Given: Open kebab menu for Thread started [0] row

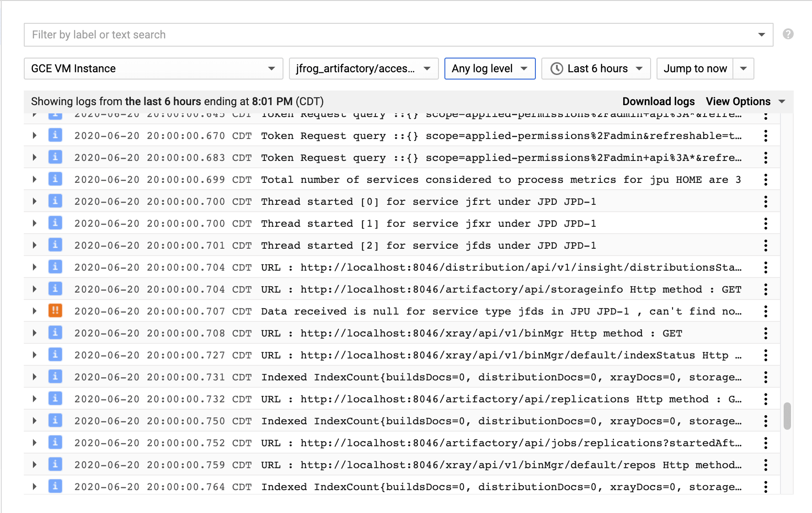Looking at the screenshot, I should [765, 202].
